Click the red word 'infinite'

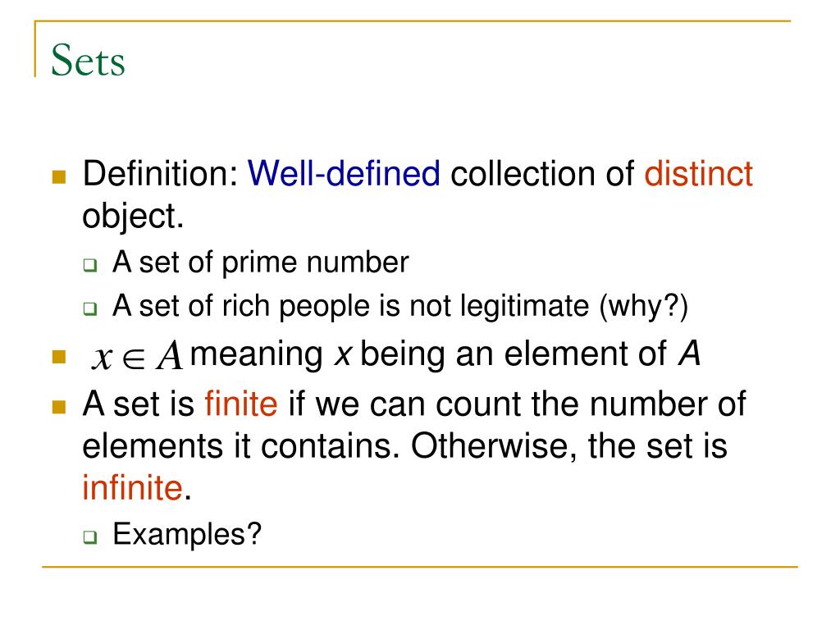tap(132, 487)
